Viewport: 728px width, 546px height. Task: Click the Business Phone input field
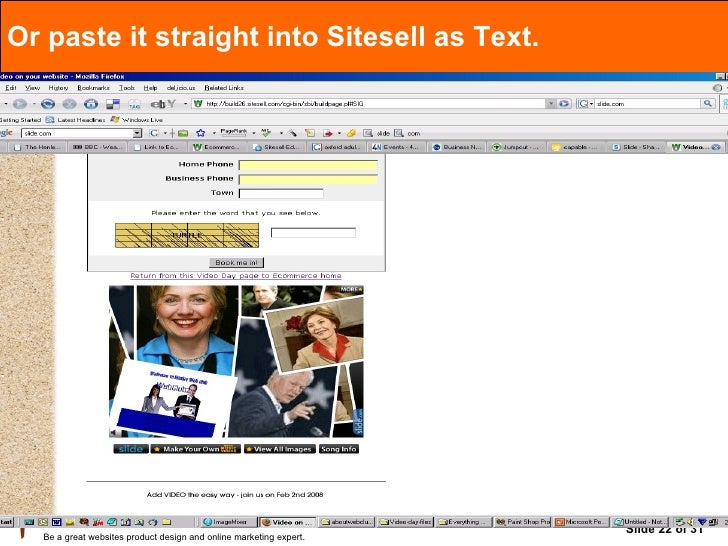coord(308,179)
